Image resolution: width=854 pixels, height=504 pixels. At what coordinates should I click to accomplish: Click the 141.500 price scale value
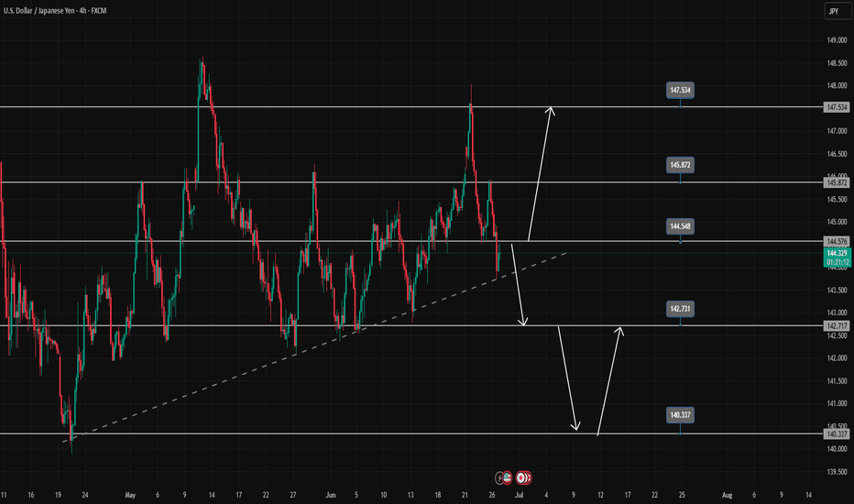pos(838,381)
